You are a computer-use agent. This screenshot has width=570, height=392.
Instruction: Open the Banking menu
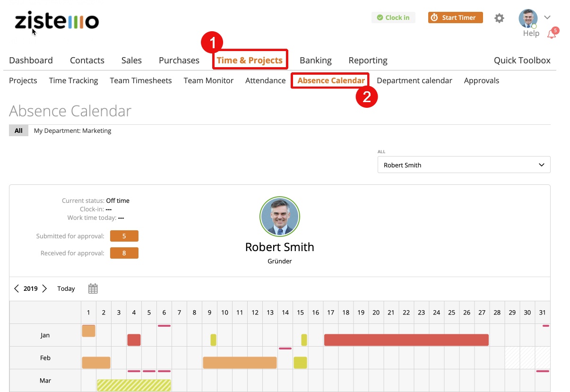click(316, 60)
